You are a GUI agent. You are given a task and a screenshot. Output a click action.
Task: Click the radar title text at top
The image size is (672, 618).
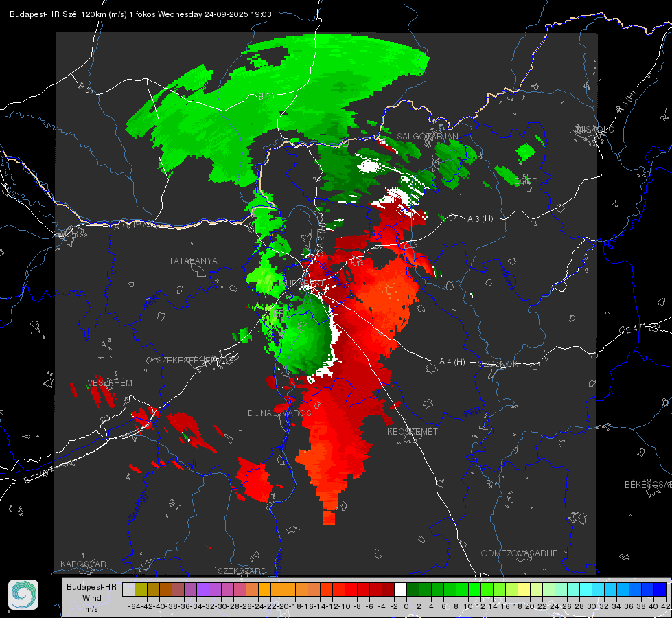click(141, 14)
